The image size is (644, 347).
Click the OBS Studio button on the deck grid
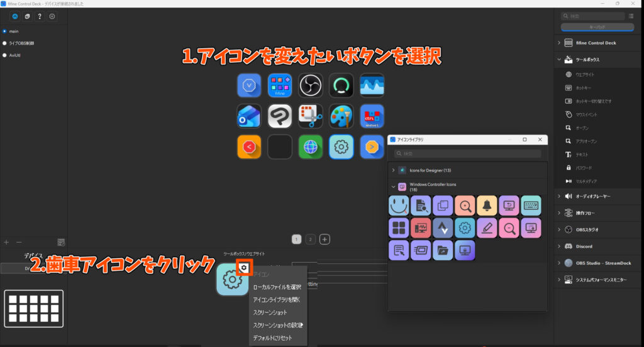pos(310,85)
